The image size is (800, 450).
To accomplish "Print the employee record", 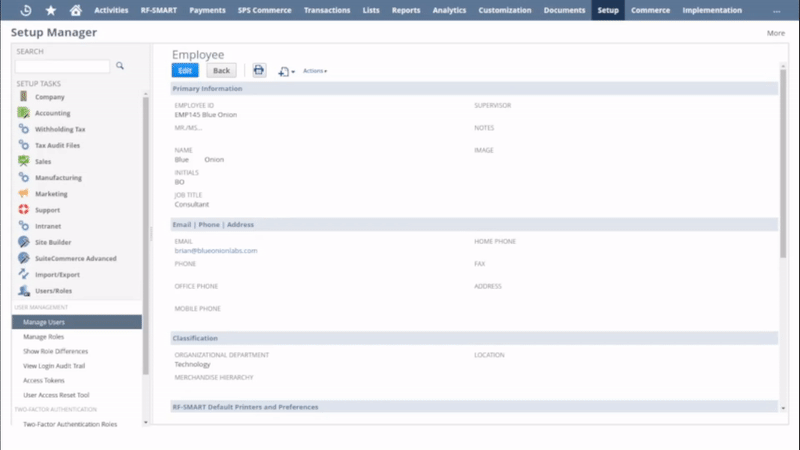I will (x=259, y=70).
